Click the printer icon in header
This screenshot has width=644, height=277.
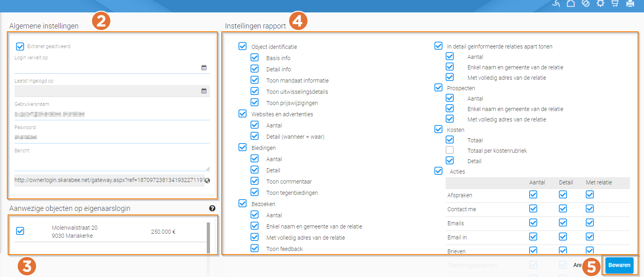[630, 4]
